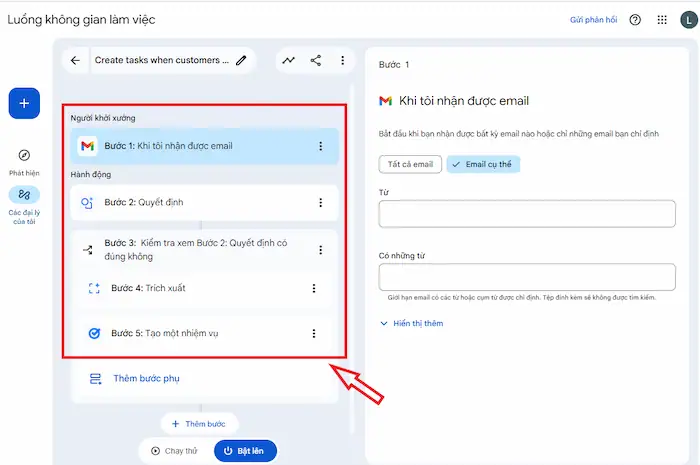Viewport: 700px width, 465px height.
Task: Click the Thêm bước button
Action: pyautogui.click(x=199, y=424)
